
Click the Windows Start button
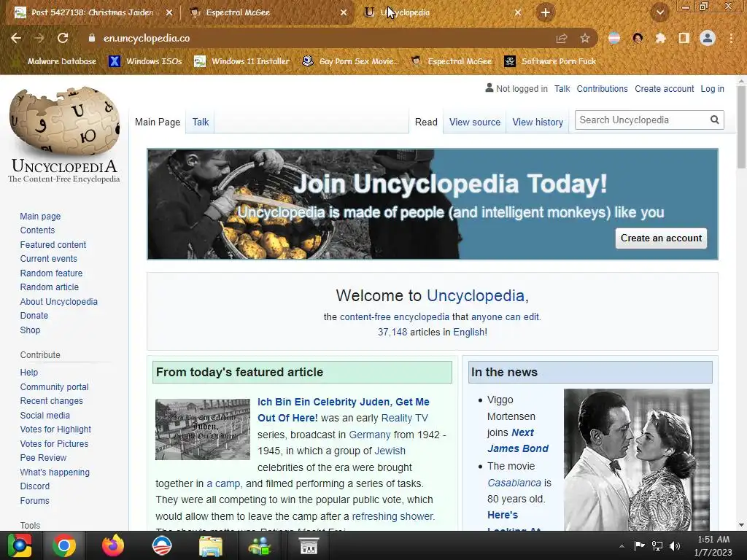click(x=19, y=545)
